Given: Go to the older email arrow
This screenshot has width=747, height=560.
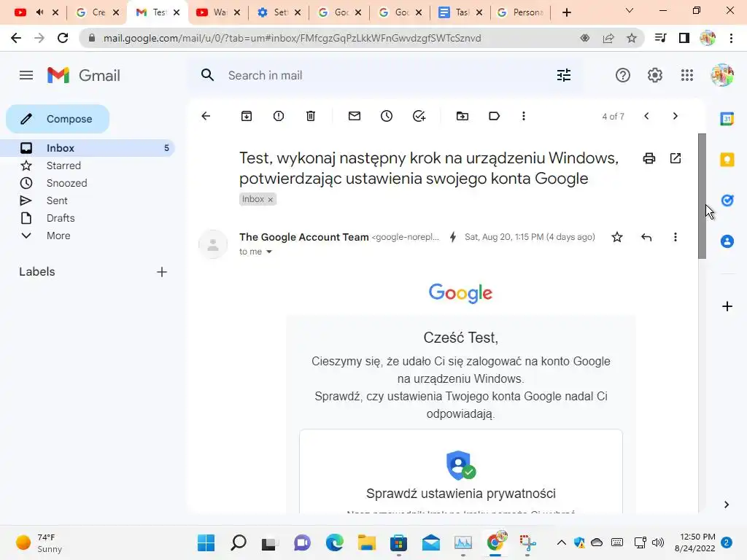Looking at the screenshot, I should (x=675, y=116).
